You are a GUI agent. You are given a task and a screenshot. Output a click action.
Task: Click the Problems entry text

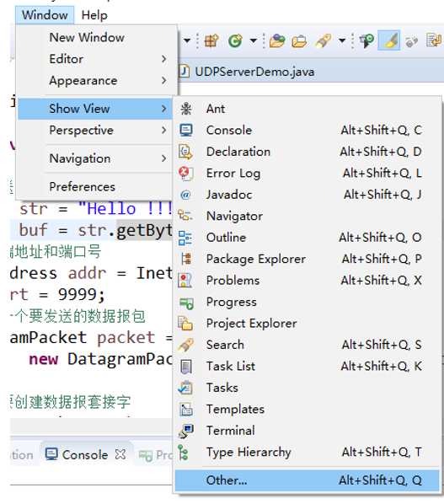point(233,281)
